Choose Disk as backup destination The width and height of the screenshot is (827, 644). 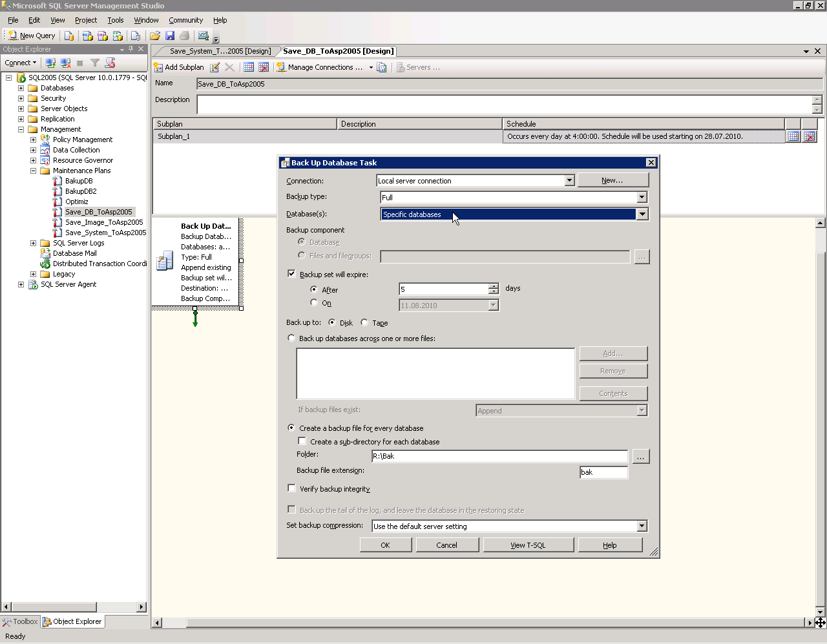[x=332, y=322]
